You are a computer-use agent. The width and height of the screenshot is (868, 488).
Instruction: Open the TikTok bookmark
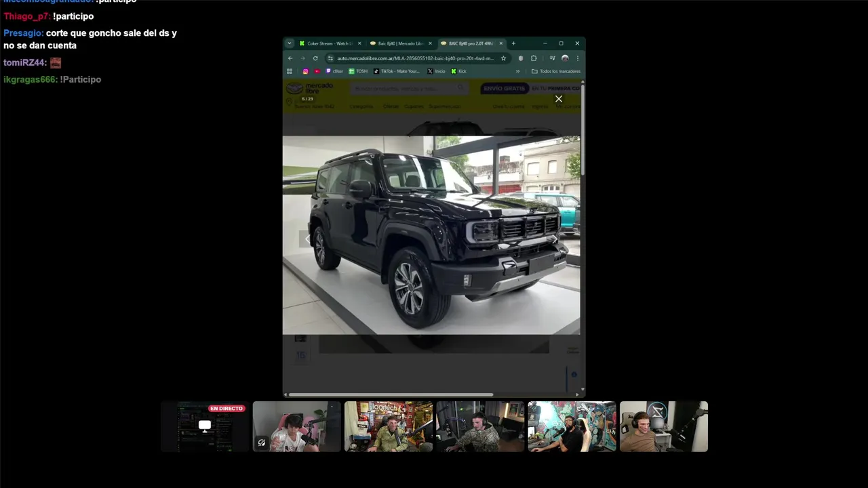[397, 71]
